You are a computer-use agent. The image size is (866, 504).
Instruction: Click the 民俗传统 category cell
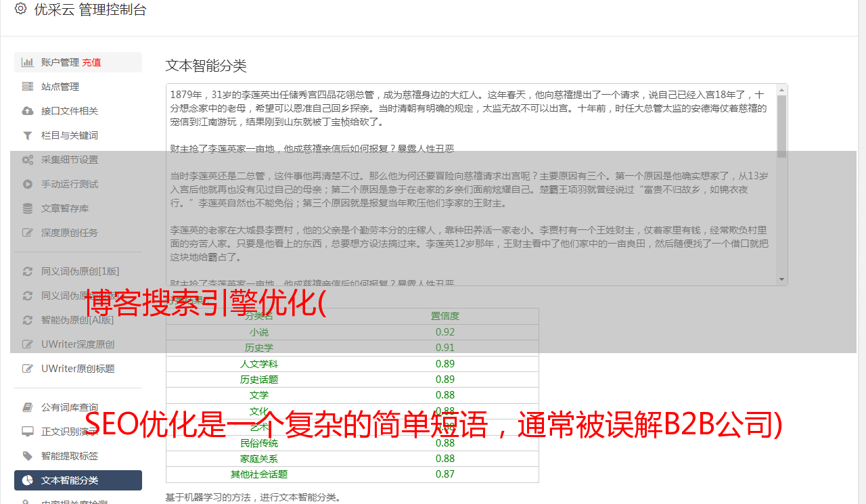(x=259, y=443)
